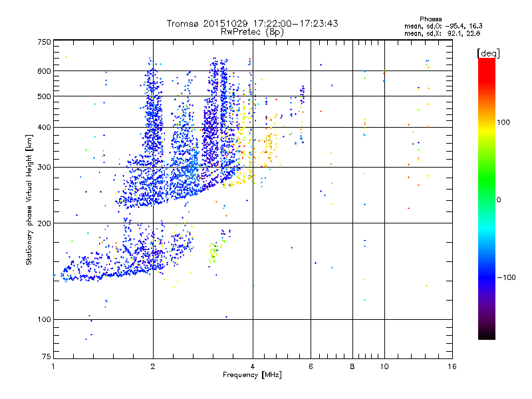Click x-axis tick label '1'
Image resolution: width=532 pixels, height=399 pixels.
click(53, 366)
